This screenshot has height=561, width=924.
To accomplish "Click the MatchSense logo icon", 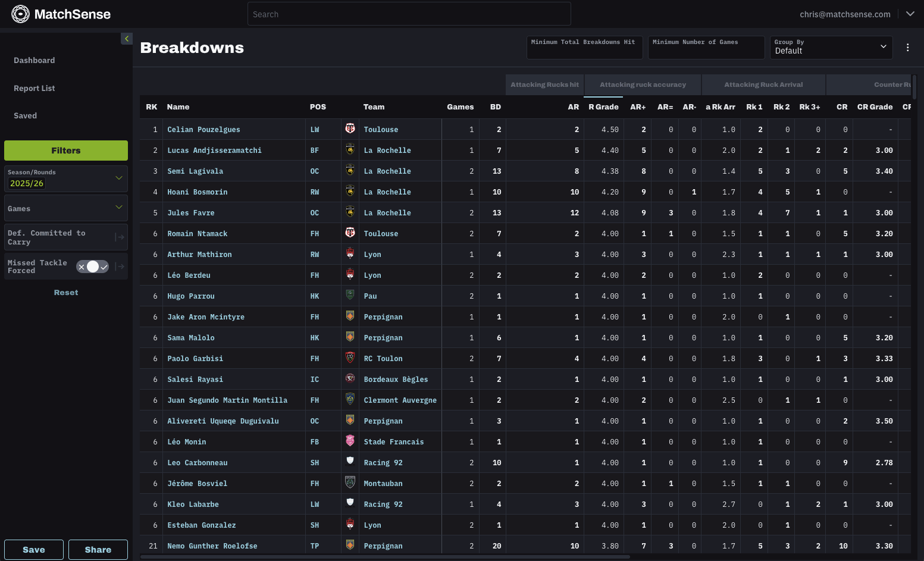I will click(x=20, y=14).
